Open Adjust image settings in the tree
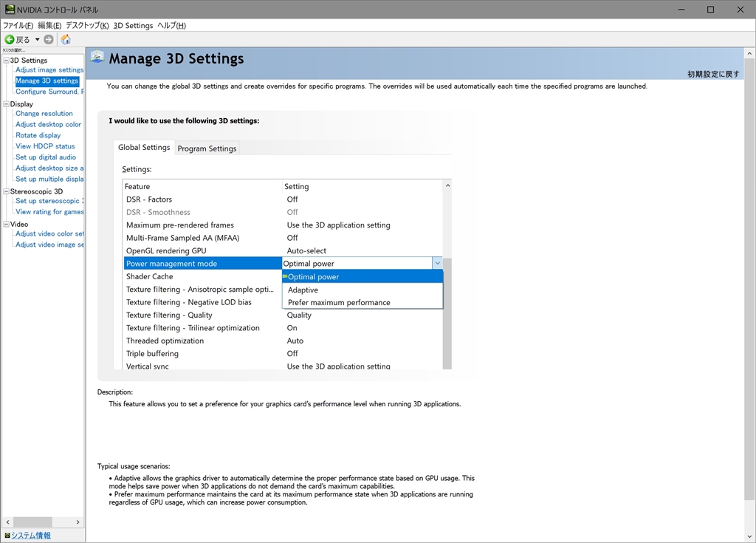756x543 pixels. pyautogui.click(x=49, y=70)
